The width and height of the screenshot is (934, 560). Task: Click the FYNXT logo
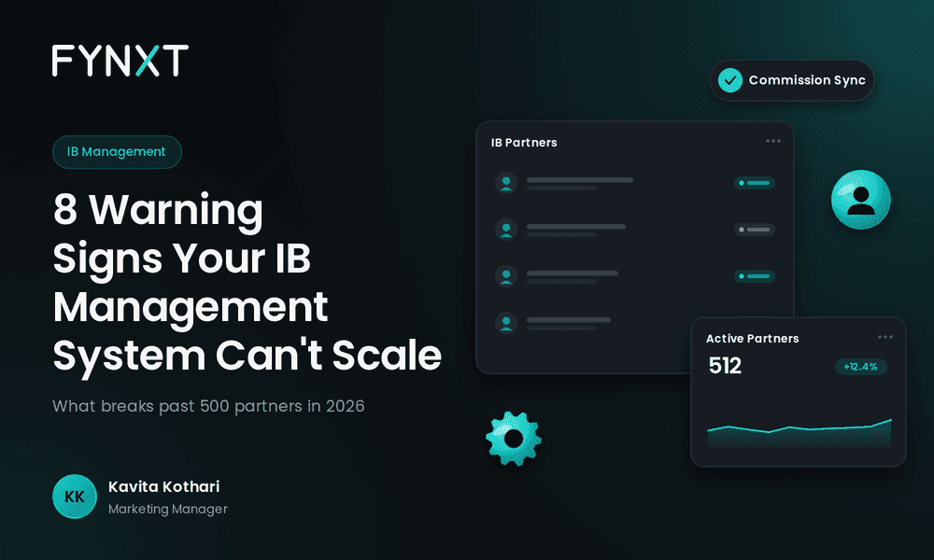[x=120, y=61]
